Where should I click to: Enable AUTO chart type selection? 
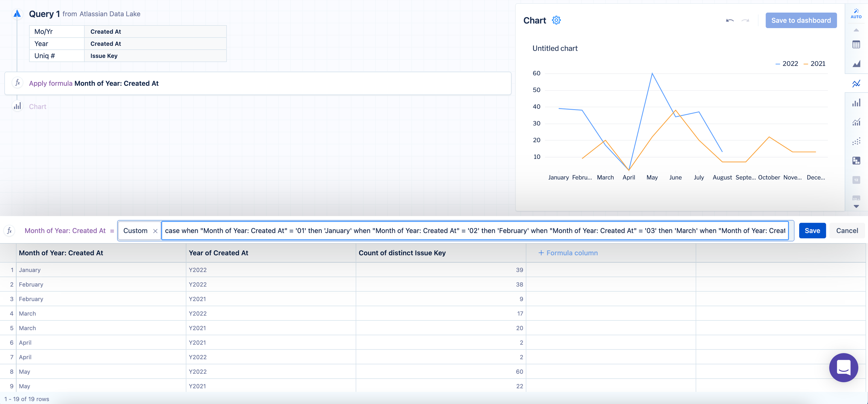(856, 13)
